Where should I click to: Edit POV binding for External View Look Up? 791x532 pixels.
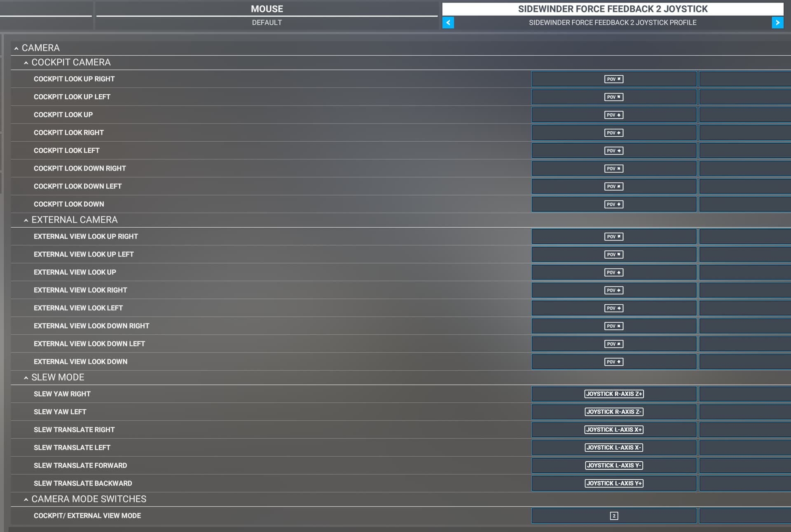tap(614, 272)
